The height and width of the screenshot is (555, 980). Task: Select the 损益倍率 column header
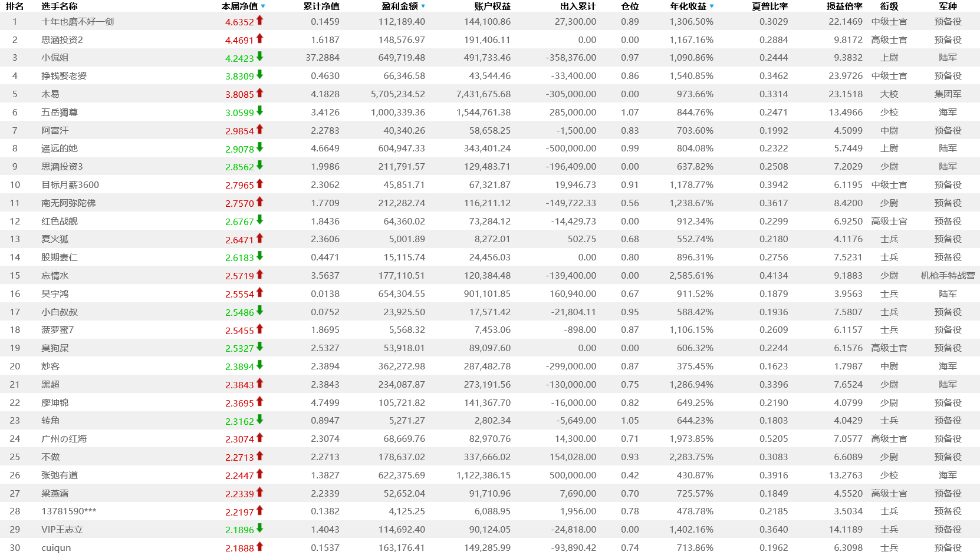click(x=844, y=6)
